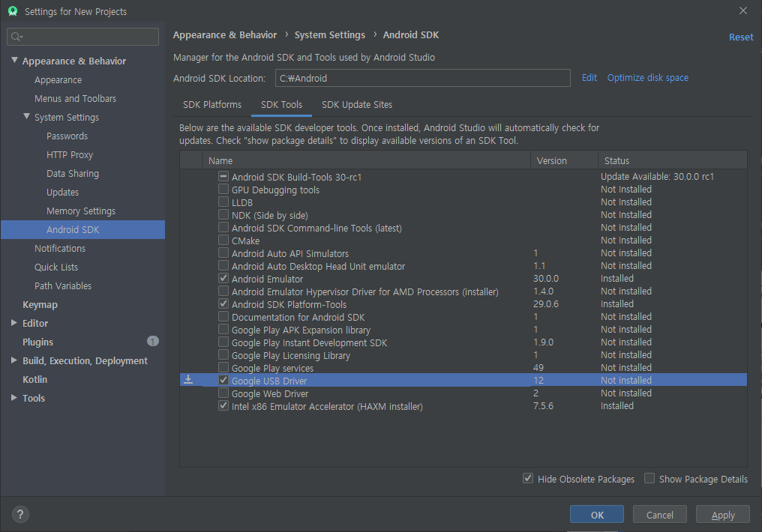
Task: Open the SDK Update Sites tab
Action: click(x=357, y=105)
